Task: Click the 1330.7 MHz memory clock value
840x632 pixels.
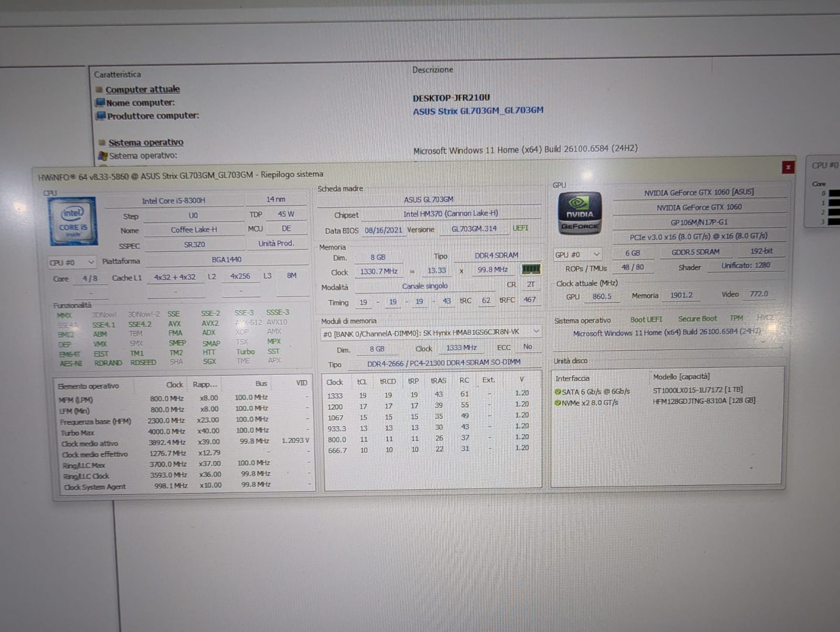Action: tap(379, 271)
